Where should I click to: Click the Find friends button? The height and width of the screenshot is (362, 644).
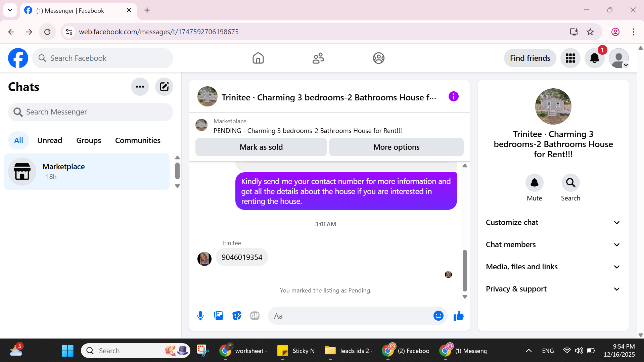click(x=530, y=58)
